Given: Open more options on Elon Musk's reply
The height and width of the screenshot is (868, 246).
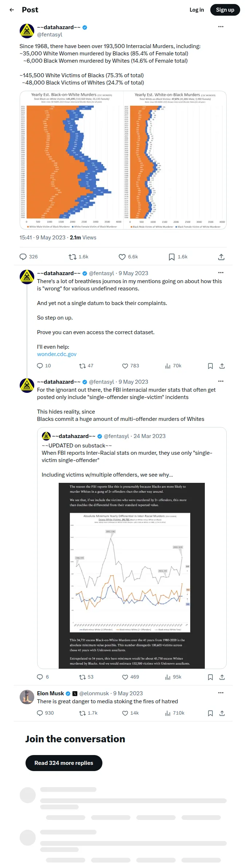Looking at the screenshot, I should (x=221, y=693).
